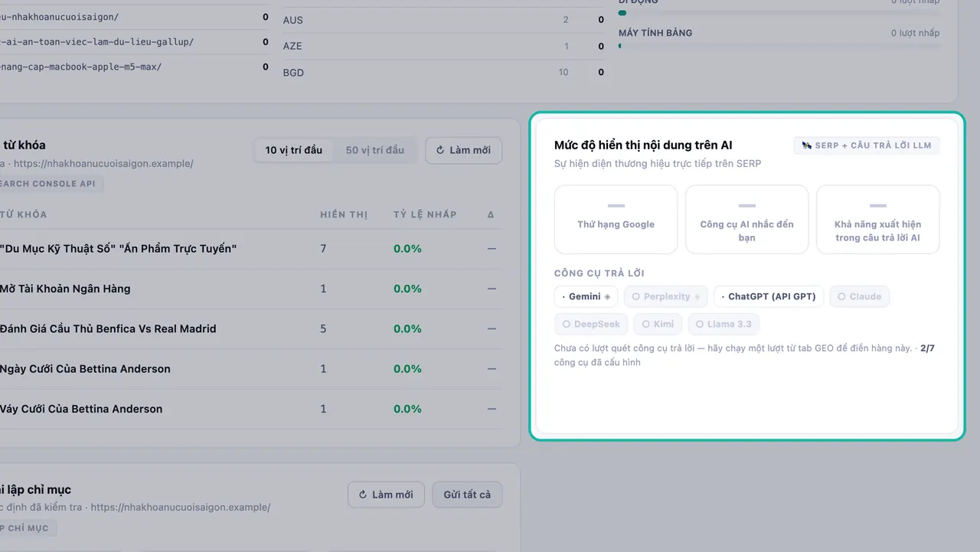The image size is (980, 552).
Task: Refresh the indexing panel with "Làm mới"
Action: click(386, 495)
